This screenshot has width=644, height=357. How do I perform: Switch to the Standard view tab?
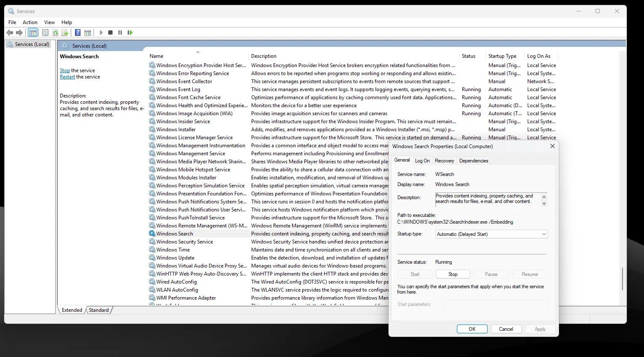[98, 310]
